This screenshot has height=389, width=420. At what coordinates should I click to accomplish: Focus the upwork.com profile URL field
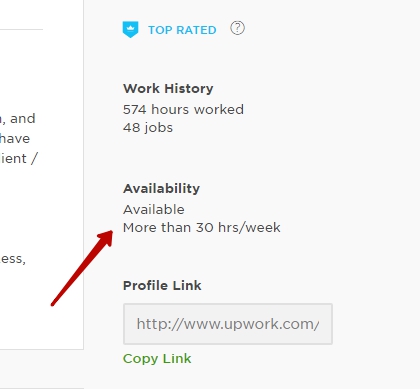pyautogui.click(x=228, y=324)
